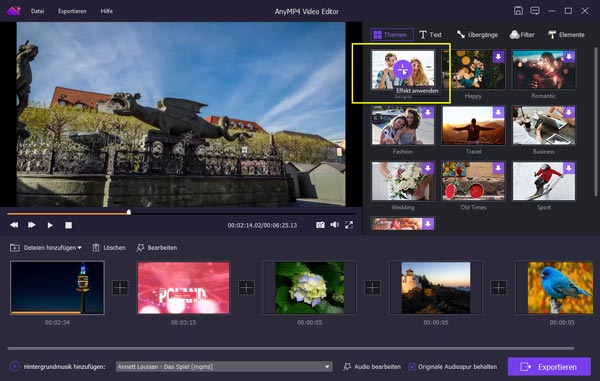Switch to the Text tab
The width and height of the screenshot is (600, 381).
point(430,35)
